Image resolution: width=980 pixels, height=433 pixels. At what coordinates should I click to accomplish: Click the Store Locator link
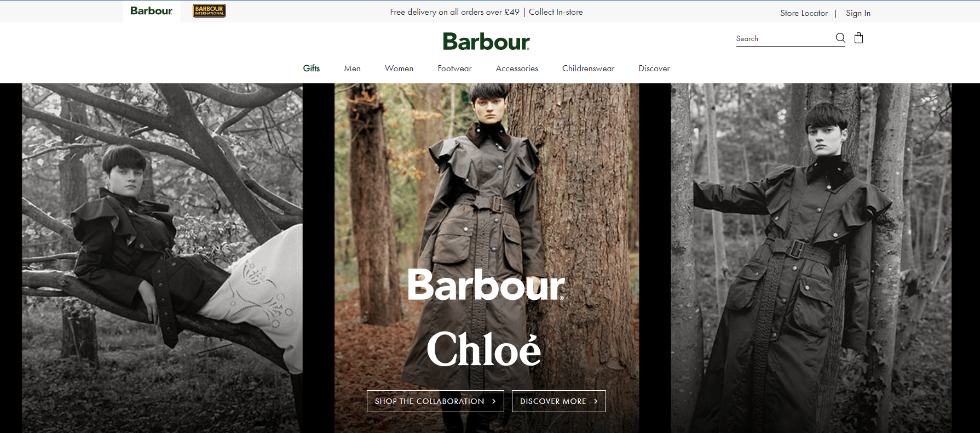pos(804,13)
